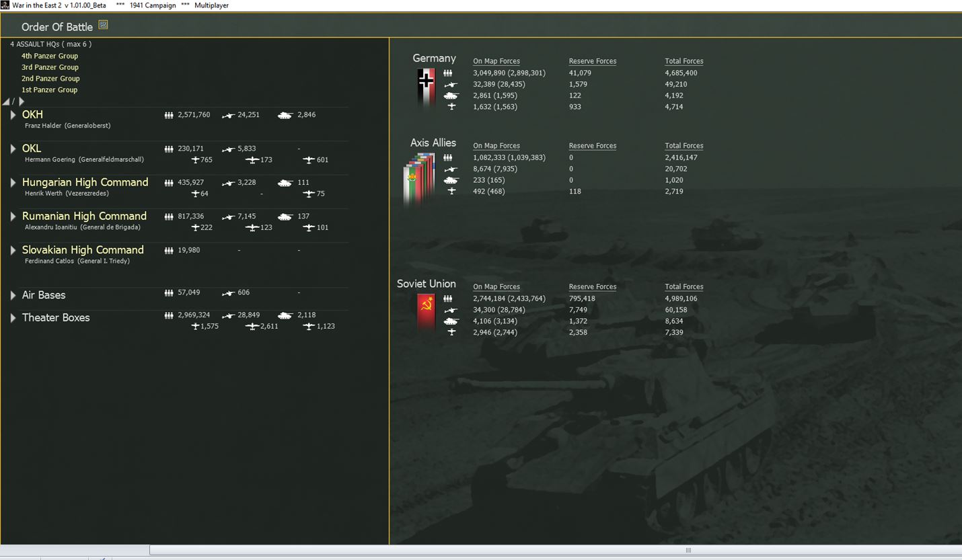
Task: Open Slovakian High Command name
Action: [x=83, y=250]
